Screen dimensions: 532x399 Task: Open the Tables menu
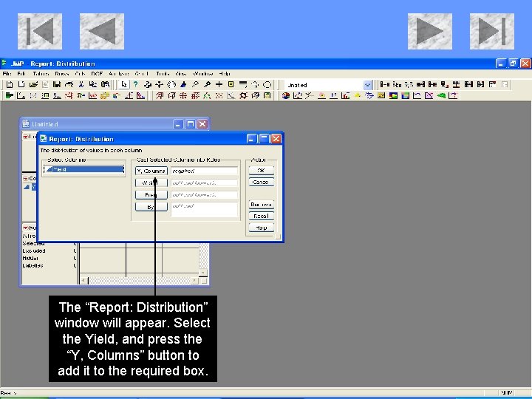point(41,74)
